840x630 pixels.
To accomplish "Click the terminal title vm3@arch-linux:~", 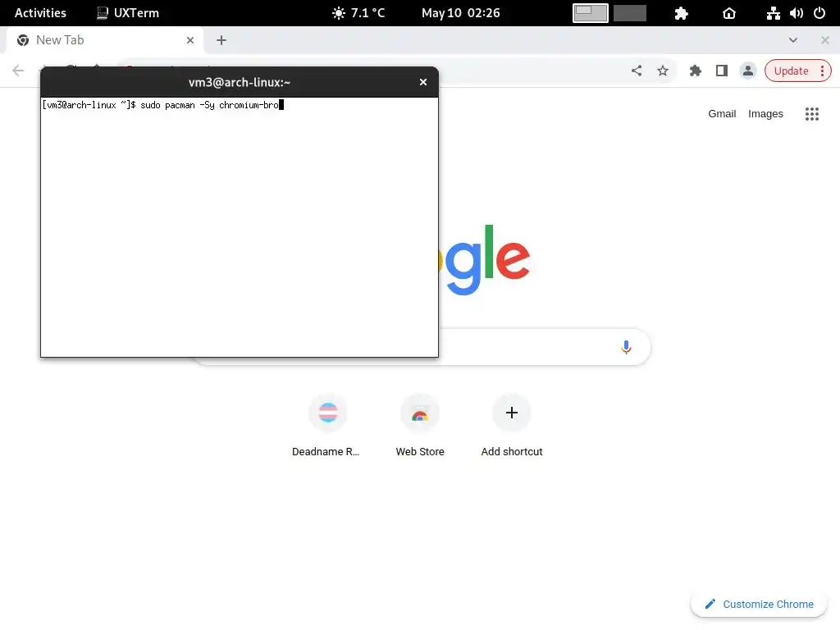I will (x=240, y=82).
